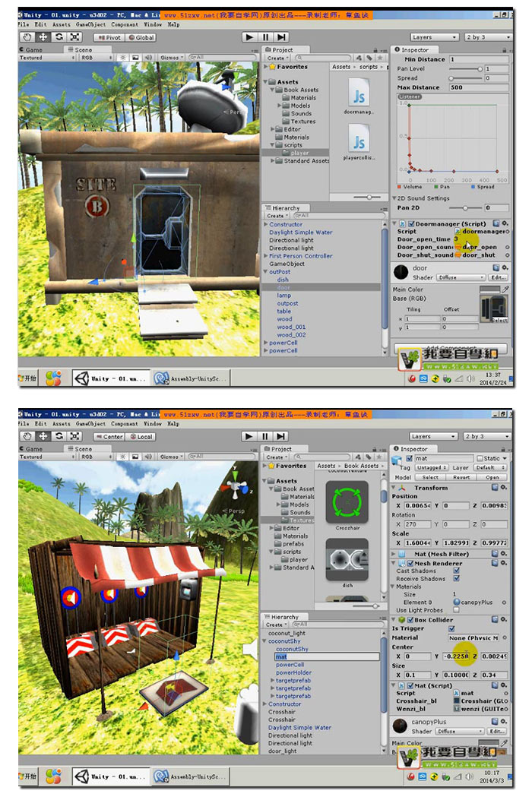Image resolution: width=532 pixels, height=797 pixels.
Task: Expand the First Person Controller hierarchy item
Action: (x=265, y=256)
